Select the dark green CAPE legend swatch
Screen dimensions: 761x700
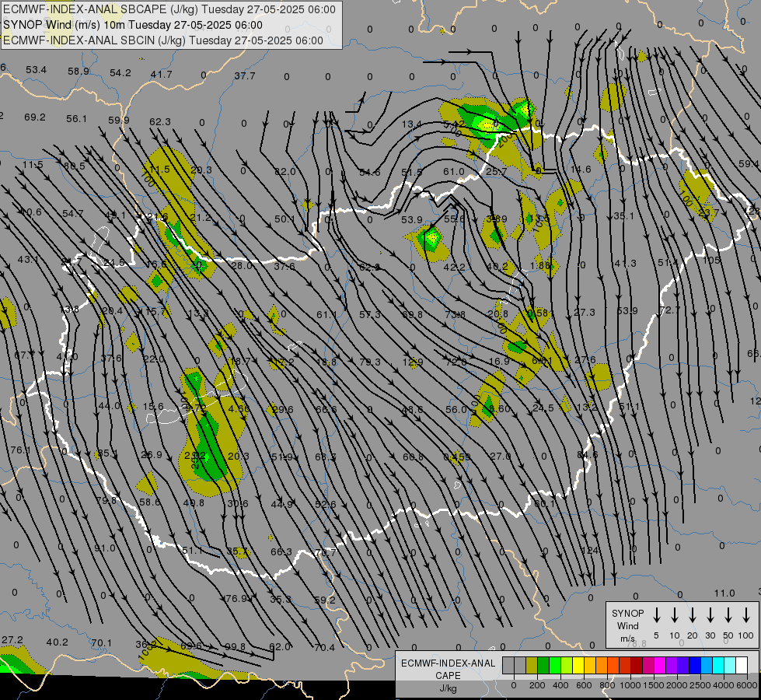[543, 665]
